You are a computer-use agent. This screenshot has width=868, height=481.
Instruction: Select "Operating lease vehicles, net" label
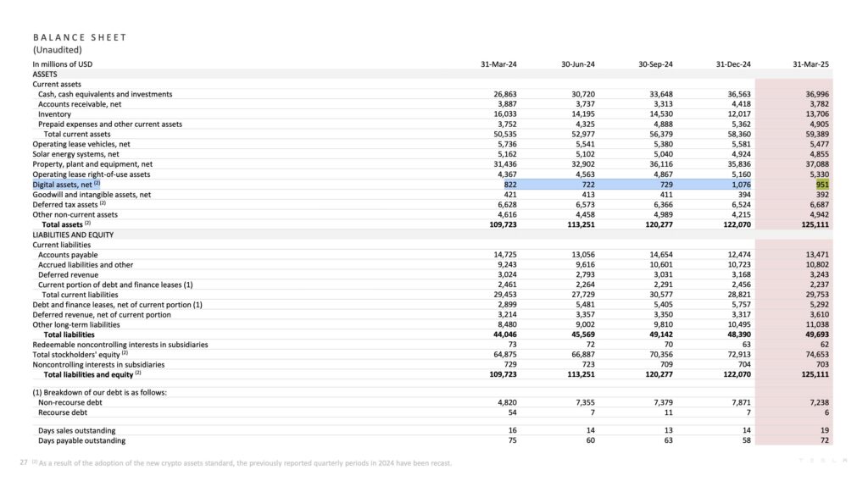click(81, 144)
